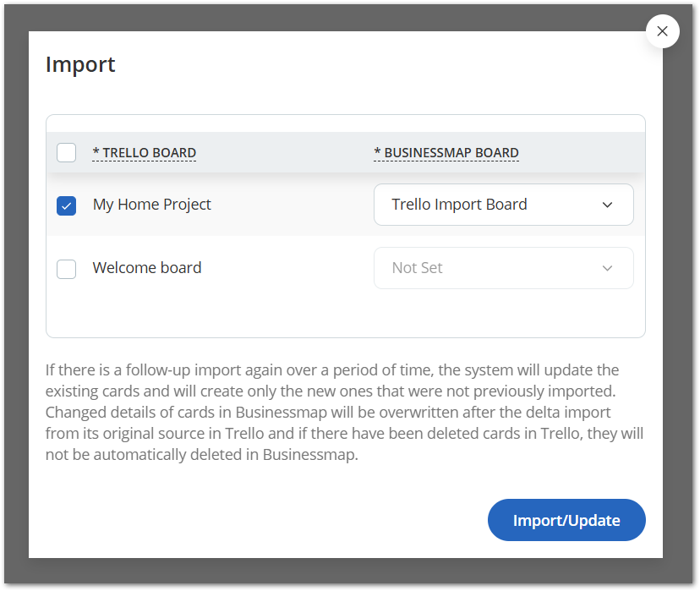Click chevron arrow on Not Set selector

(x=607, y=268)
